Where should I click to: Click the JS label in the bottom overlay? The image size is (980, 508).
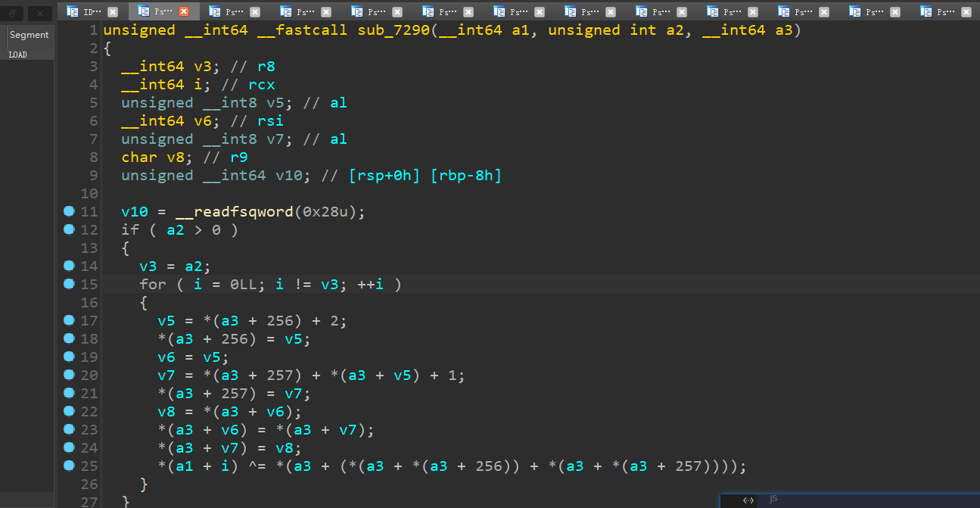pyautogui.click(x=773, y=499)
